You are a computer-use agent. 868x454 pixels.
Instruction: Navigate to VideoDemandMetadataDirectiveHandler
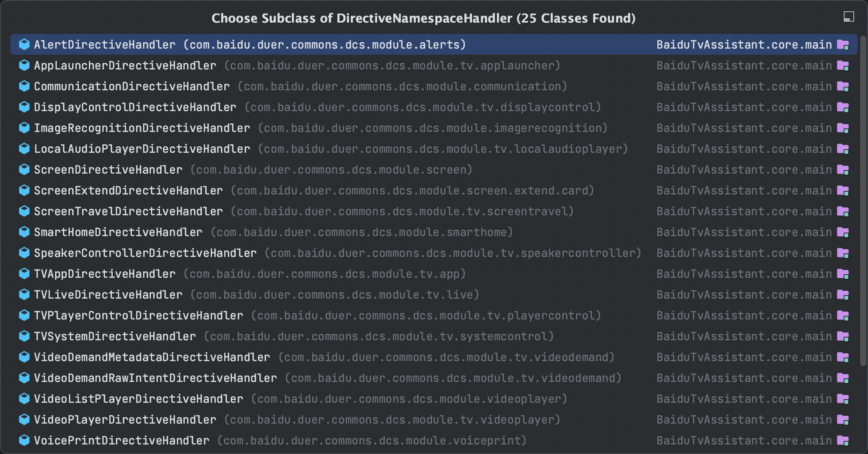pyautogui.click(x=152, y=357)
